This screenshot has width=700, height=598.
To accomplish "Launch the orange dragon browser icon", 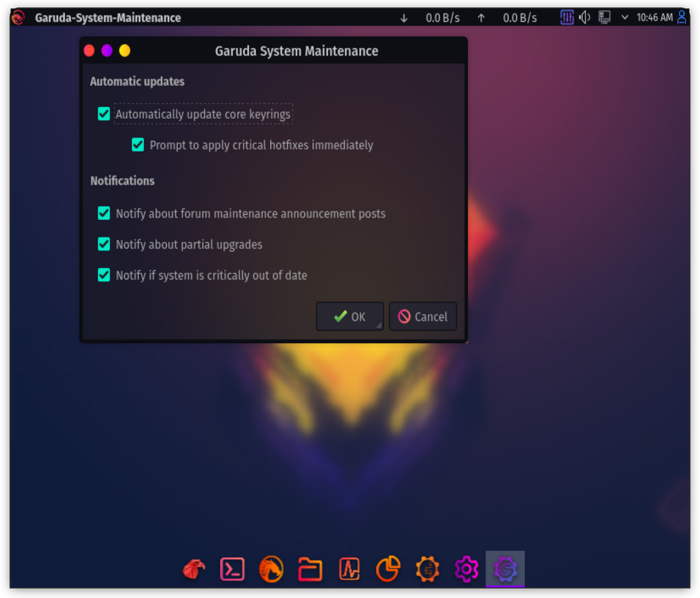I will click(271, 569).
